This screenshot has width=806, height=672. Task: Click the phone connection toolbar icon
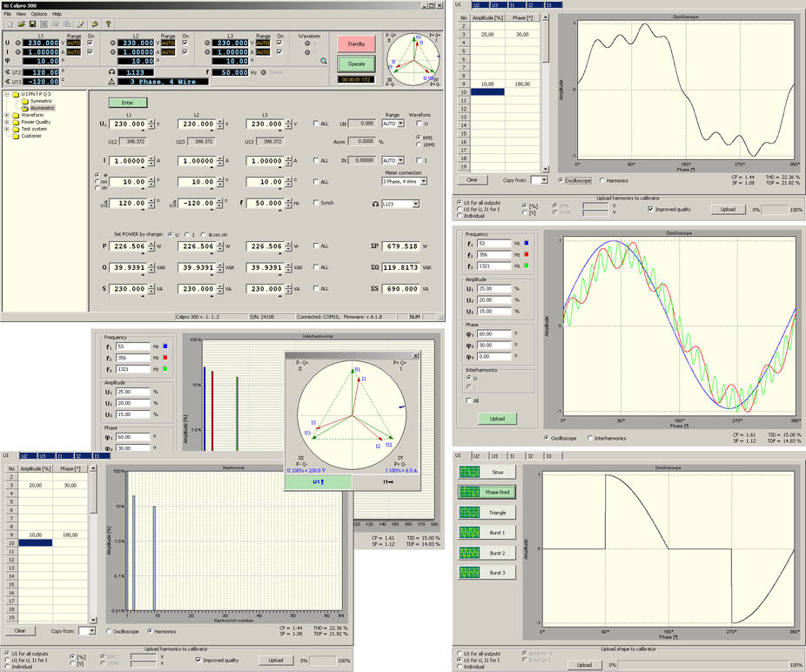[81, 24]
